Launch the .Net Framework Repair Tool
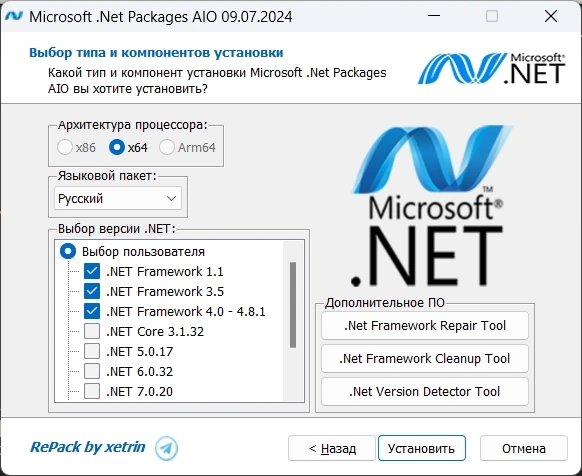This screenshot has height=476, width=582. tap(425, 326)
